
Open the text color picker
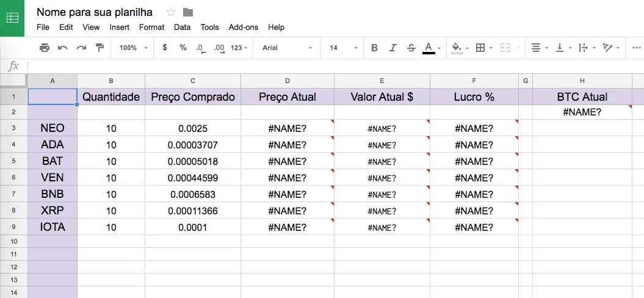429,48
